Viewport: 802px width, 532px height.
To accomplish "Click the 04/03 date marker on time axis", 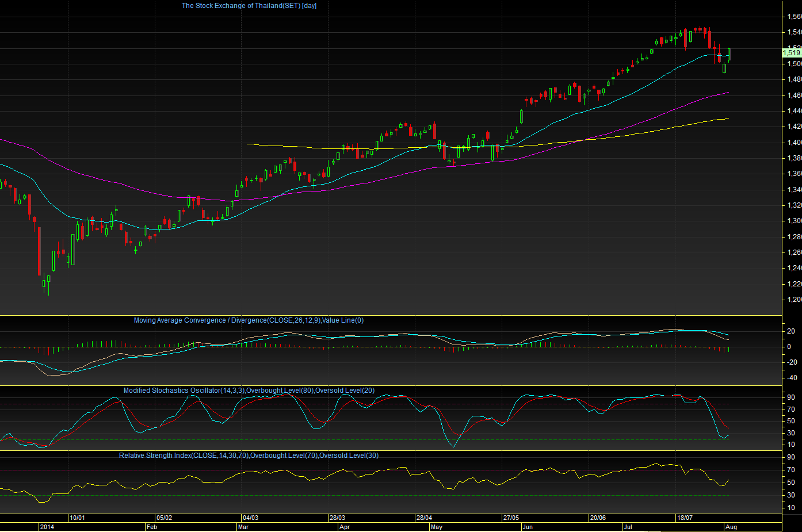I will click(x=250, y=518).
